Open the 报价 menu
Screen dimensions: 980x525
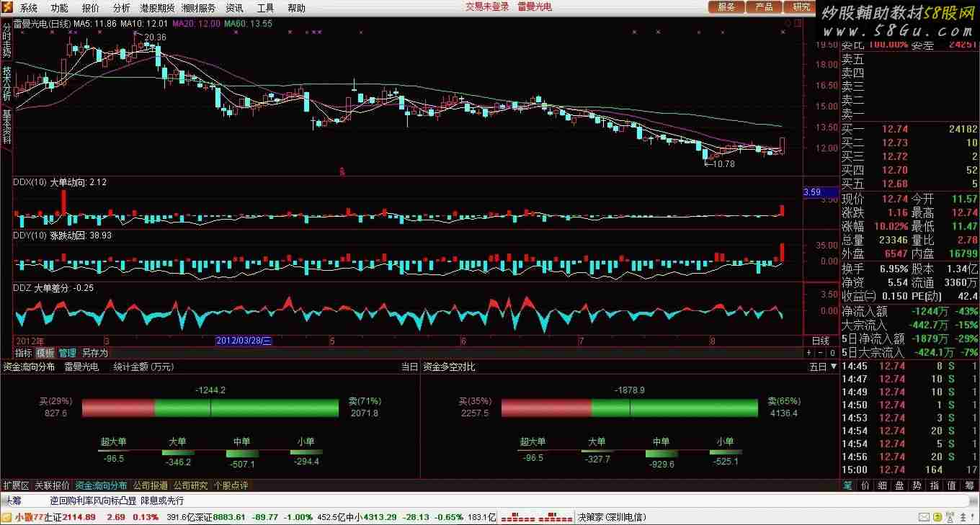(91, 9)
